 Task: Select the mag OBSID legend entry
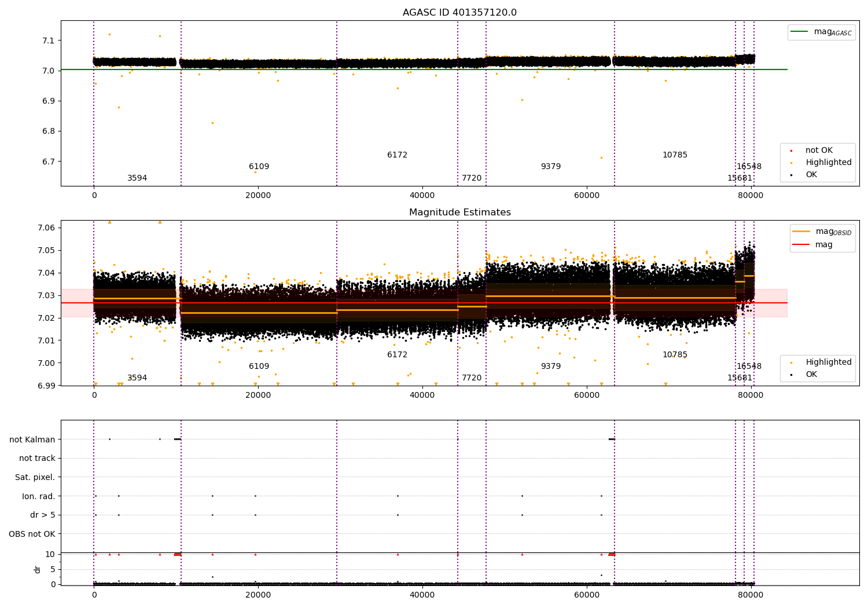822,232
